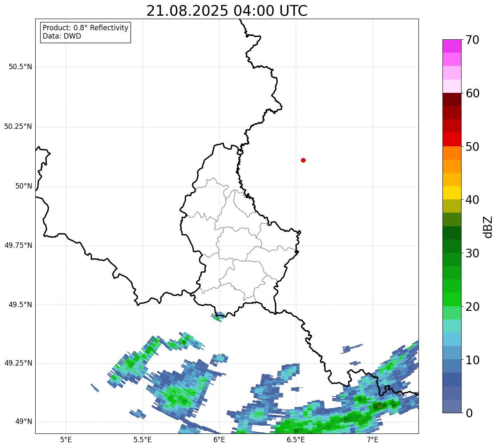
Task: Click the magenta top colorbar swatch
Action: [x=452, y=46]
